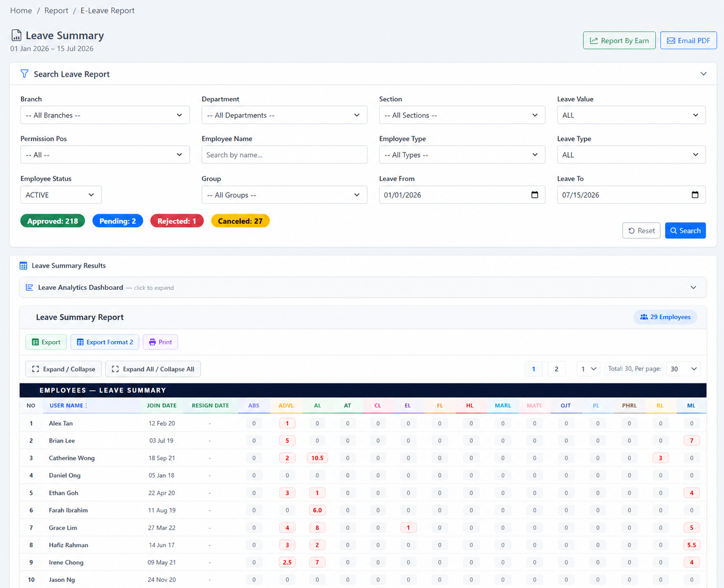Reset the search filters
724x588 pixels.
tap(641, 231)
